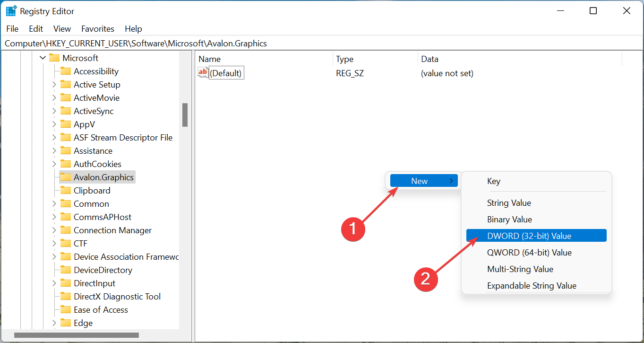Choose Multi-String Value from the submenu
Image resolution: width=644 pixels, height=343 pixels.
pos(536,269)
